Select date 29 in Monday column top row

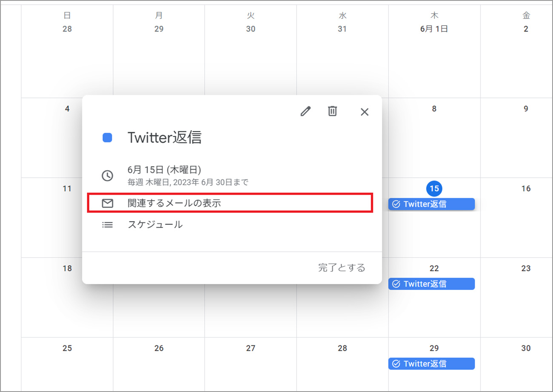click(x=159, y=29)
